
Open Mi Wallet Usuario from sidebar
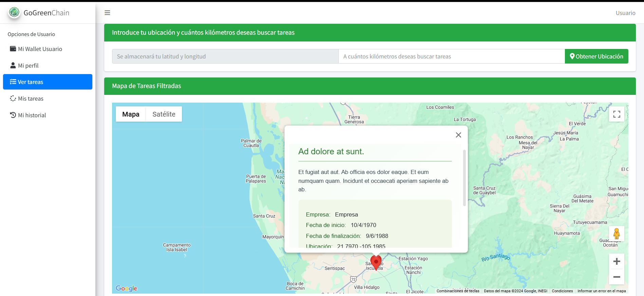(48, 49)
